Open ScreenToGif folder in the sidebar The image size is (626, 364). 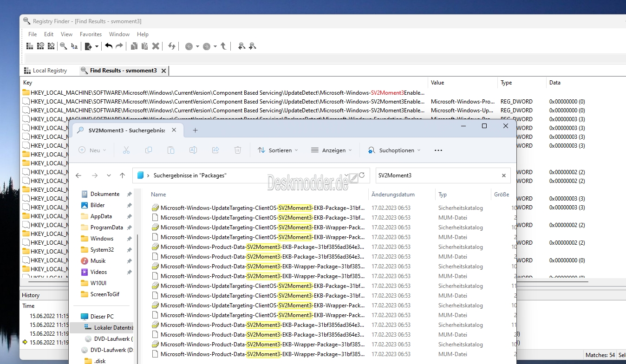point(104,294)
